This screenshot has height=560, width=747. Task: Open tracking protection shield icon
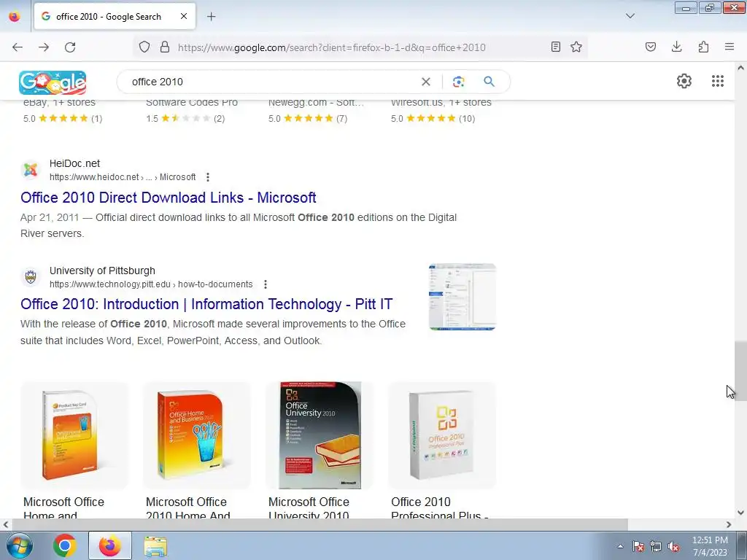tap(144, 47)
